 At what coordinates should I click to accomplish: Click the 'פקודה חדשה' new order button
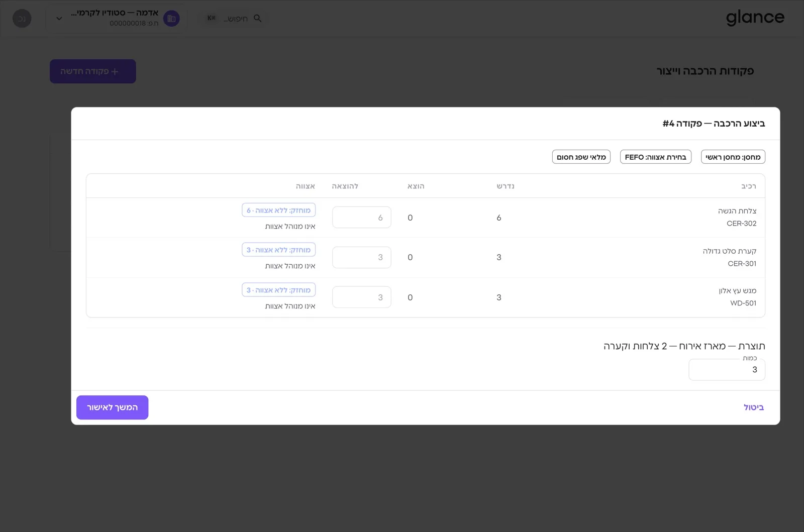(93, 71)
